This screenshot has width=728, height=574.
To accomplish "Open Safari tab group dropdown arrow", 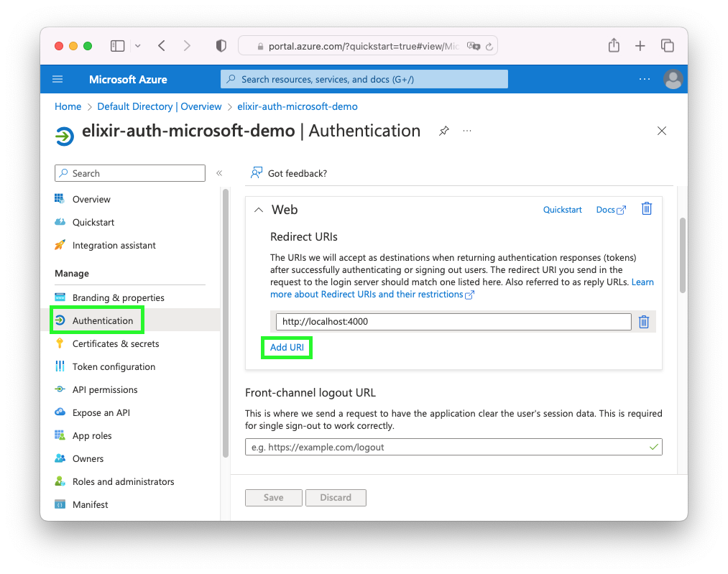I will pos(138,46).
